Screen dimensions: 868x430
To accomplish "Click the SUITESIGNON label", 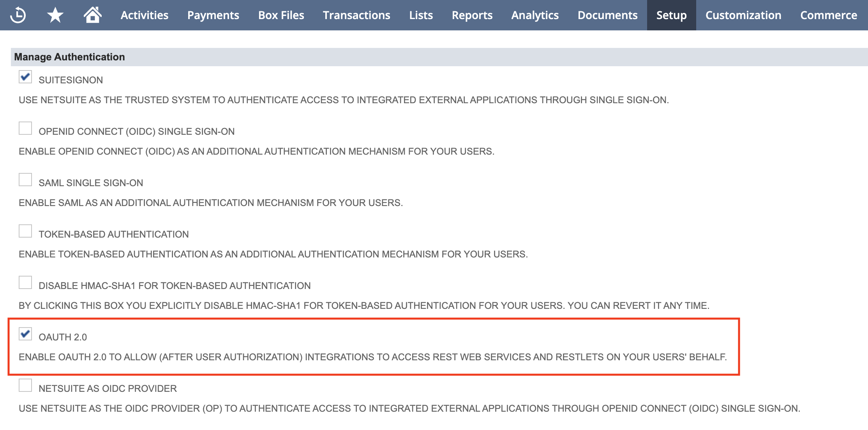I will coord(71,80).
